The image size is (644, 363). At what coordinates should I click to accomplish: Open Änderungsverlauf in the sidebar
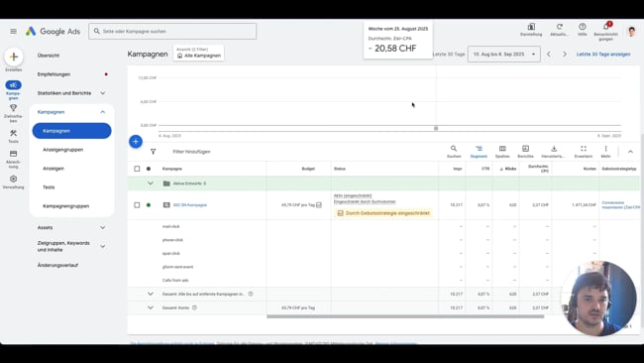tap(57, 265)
